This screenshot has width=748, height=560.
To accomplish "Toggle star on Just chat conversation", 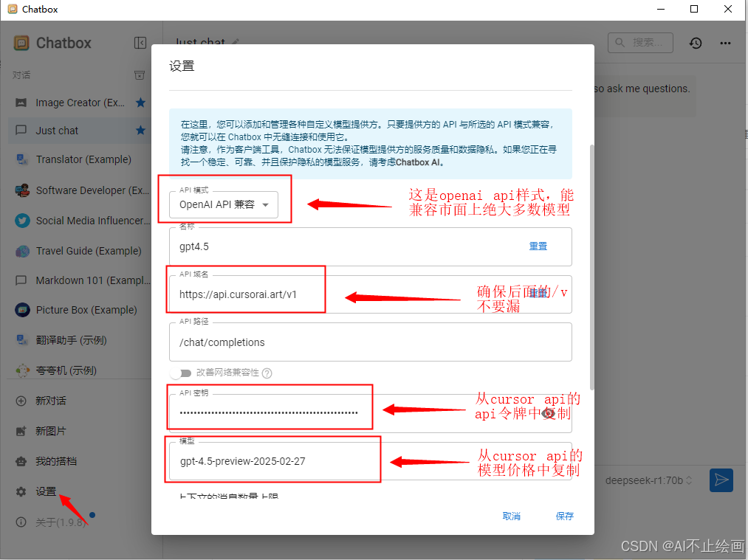I will (140, 130).
